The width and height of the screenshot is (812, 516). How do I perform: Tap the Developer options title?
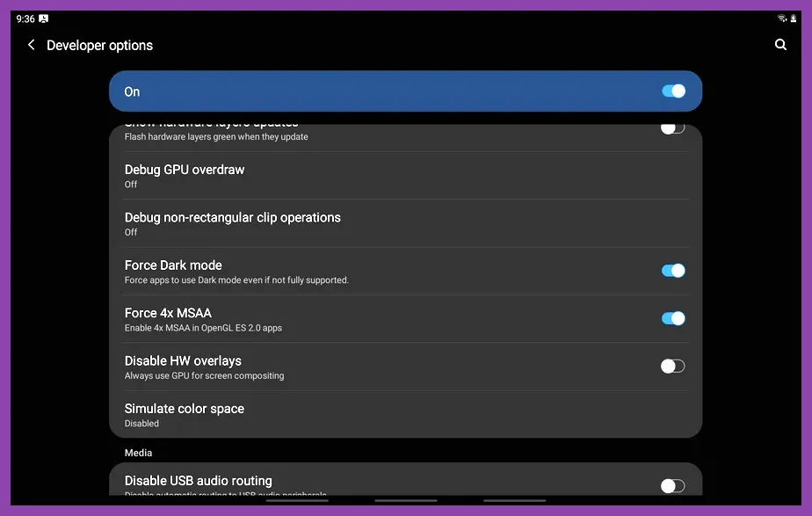tap(99, 46)
